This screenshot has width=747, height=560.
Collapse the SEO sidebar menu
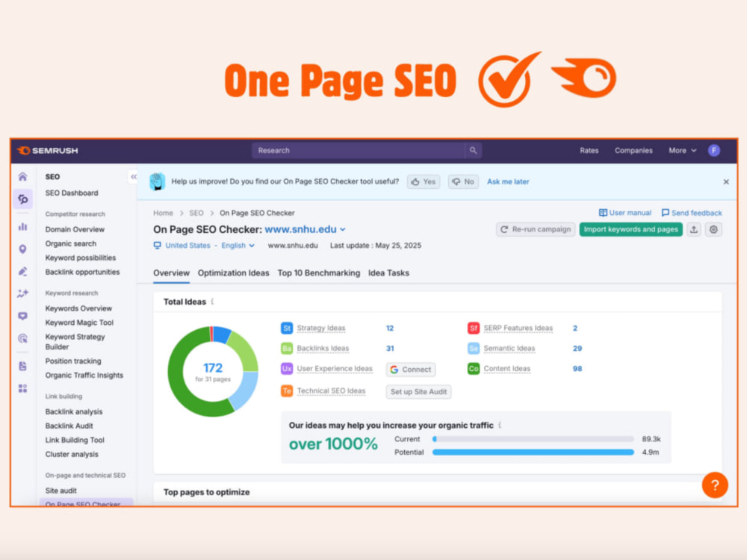pyautogui.click(x=134, y=177)
